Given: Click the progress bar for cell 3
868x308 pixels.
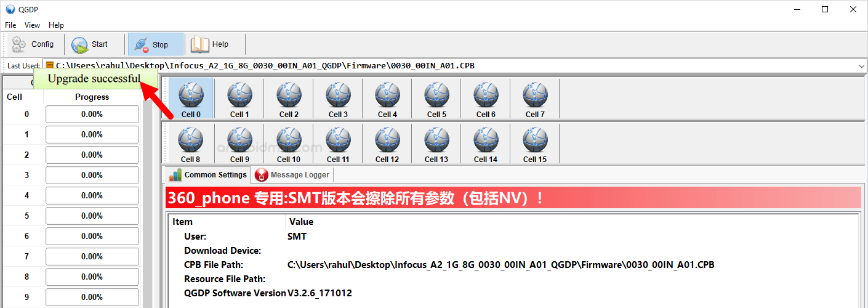Looking at the screenshot, I should [92, 175].
